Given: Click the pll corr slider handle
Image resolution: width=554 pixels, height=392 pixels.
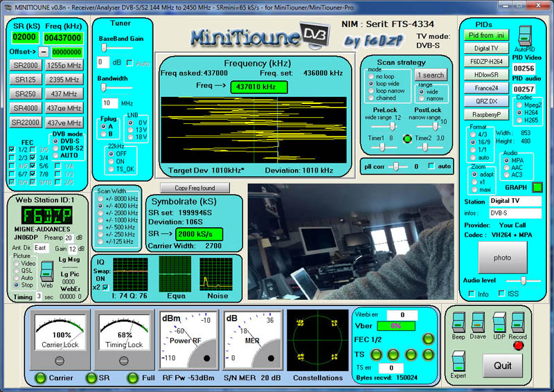Looking at the screenshot, I should pos(396,166).
